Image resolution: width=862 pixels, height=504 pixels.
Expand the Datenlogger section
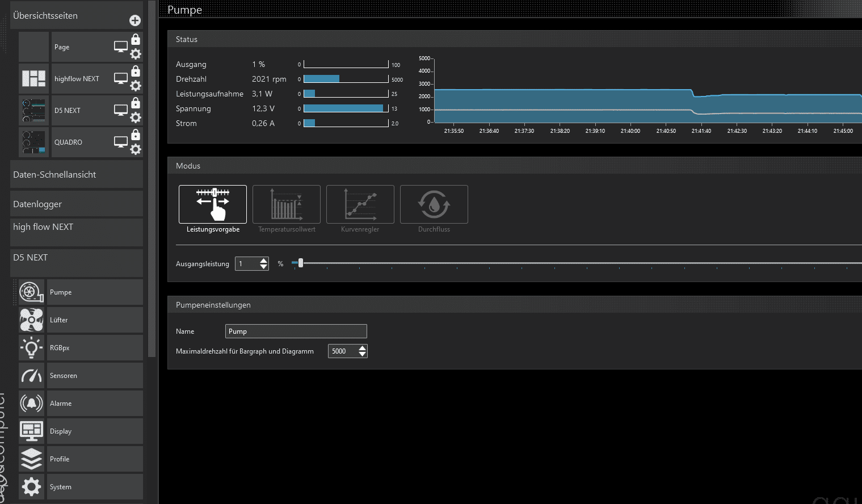click(x=77, y=204)
